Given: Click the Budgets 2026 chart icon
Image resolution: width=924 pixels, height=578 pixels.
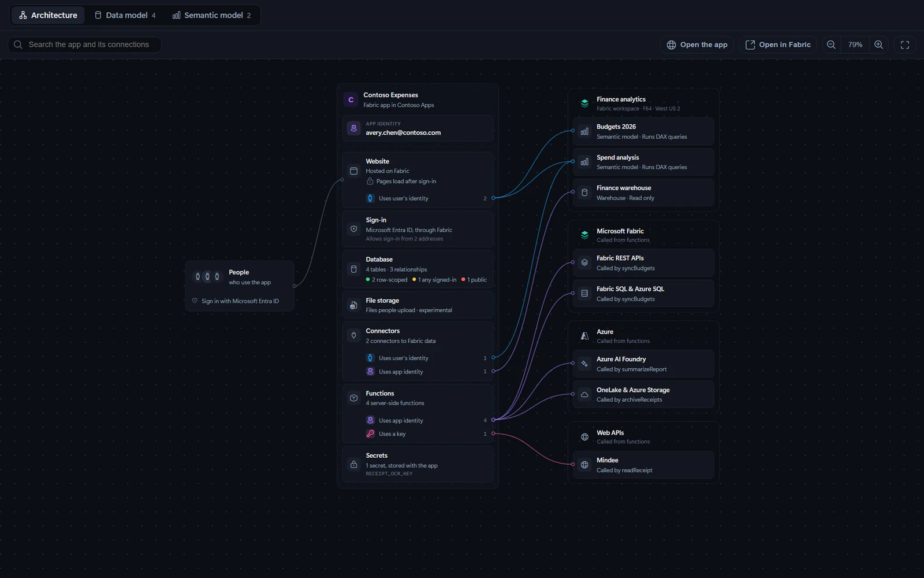Looking at the screenshot, I should (x=584, y=131).
